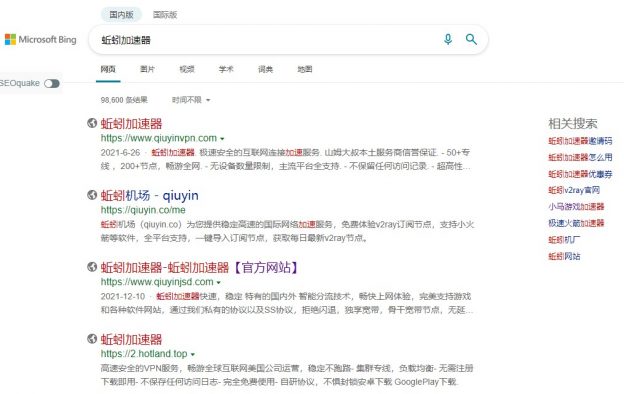Open related search 小马游戏加速器

click(576, 207)
